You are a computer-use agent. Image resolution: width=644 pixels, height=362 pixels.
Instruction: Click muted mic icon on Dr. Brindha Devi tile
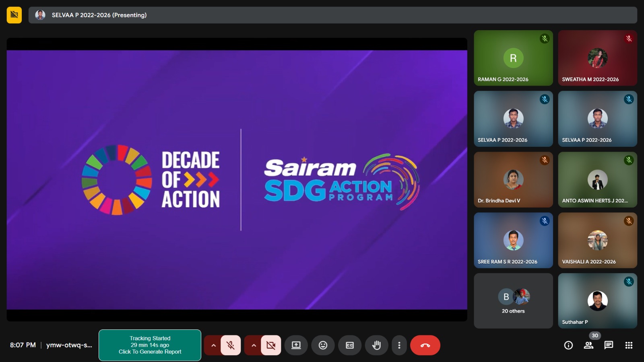(545, 160)
